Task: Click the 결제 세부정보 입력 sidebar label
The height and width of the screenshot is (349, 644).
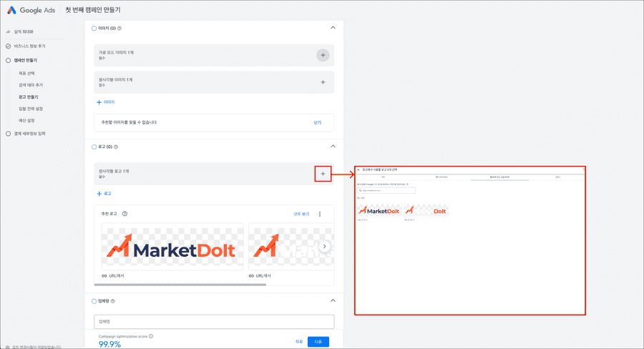Action: 29,134
